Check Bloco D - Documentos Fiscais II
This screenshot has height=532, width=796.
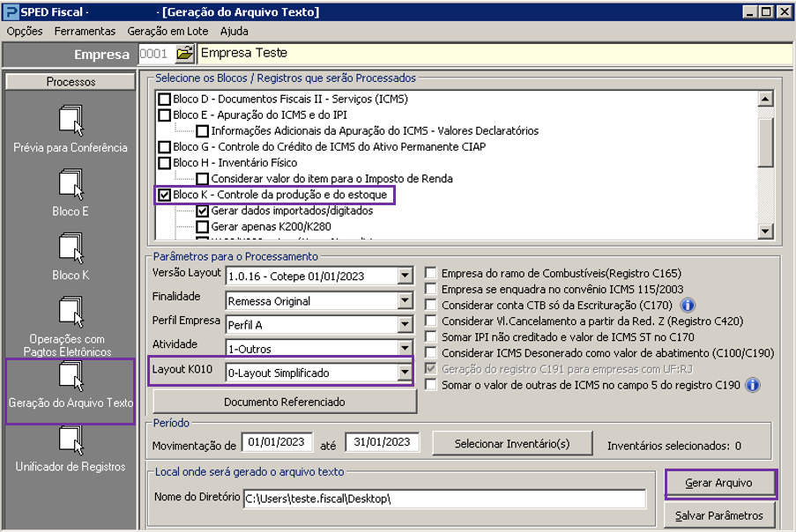pyautogui.click(x=165, y=99)
